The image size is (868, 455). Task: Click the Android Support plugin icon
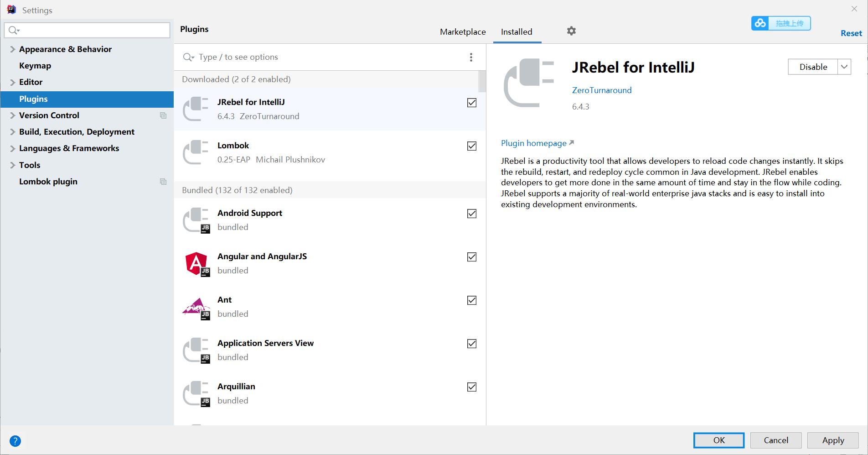coord(196,220)
